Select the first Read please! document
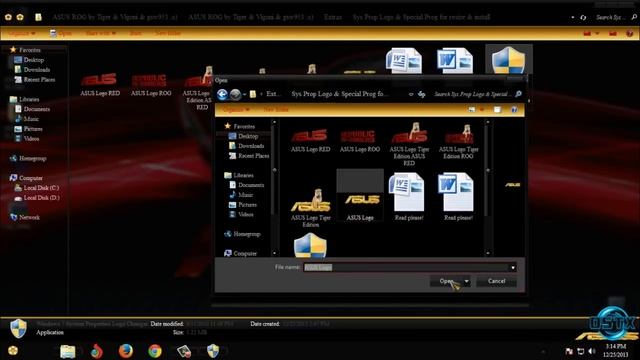This screenshot has height=360, width=640. [409, 197]
